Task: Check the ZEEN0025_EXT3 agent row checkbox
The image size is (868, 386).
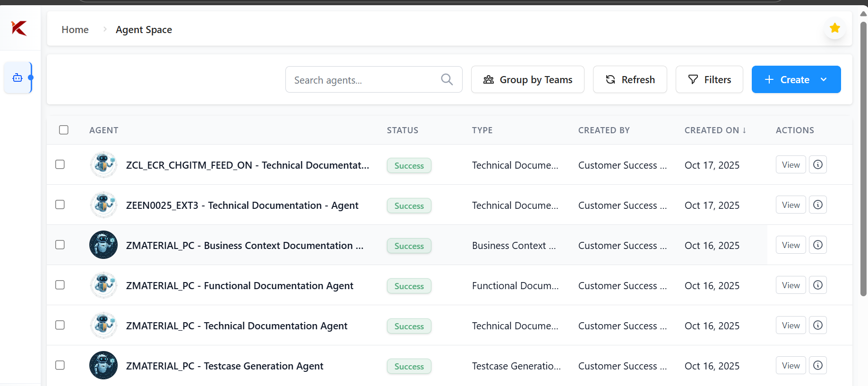Action: 60,205
